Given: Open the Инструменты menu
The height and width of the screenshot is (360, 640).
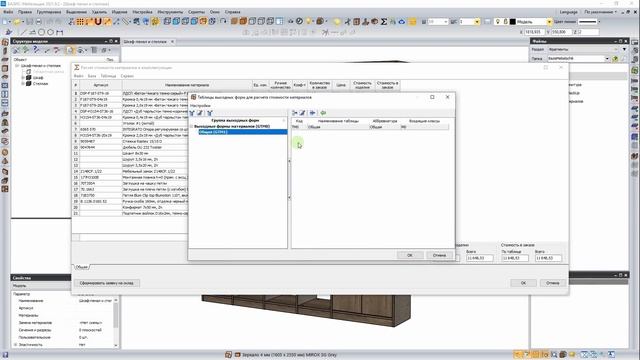Looking at the screenshot, I should 170,12.
